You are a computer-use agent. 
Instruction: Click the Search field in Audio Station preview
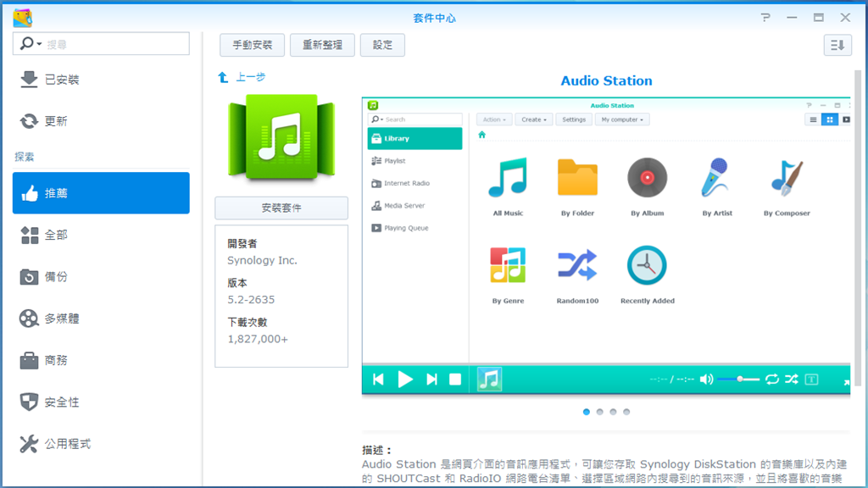[x=415, y=119]
